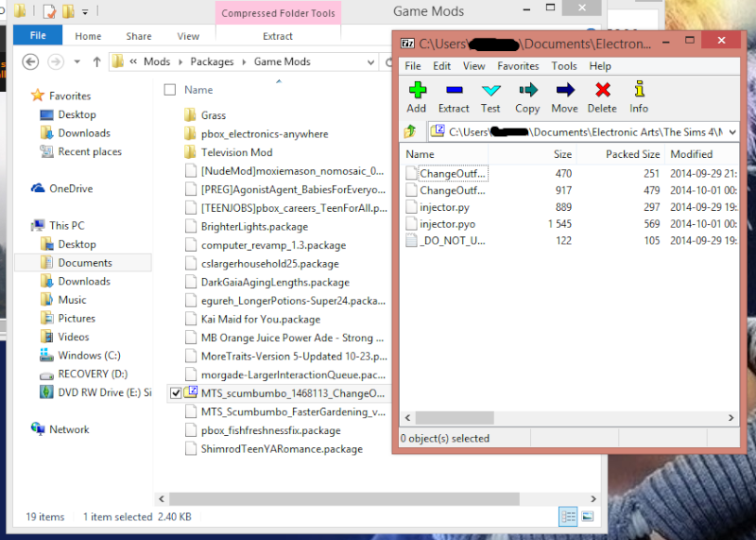Open the File tab in Explorer
The image size is (756, 540).
click(38, 36)
